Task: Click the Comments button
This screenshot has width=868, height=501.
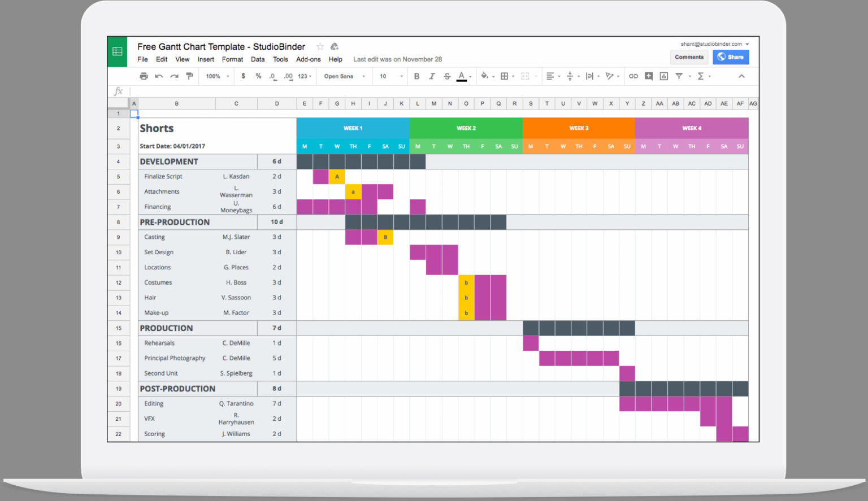Action: point(689,57)
